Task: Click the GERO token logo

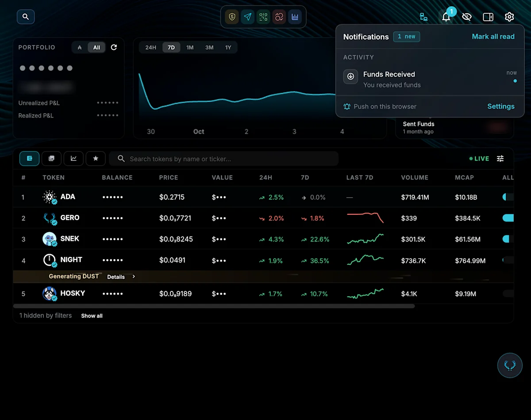Action: point(50,218)
